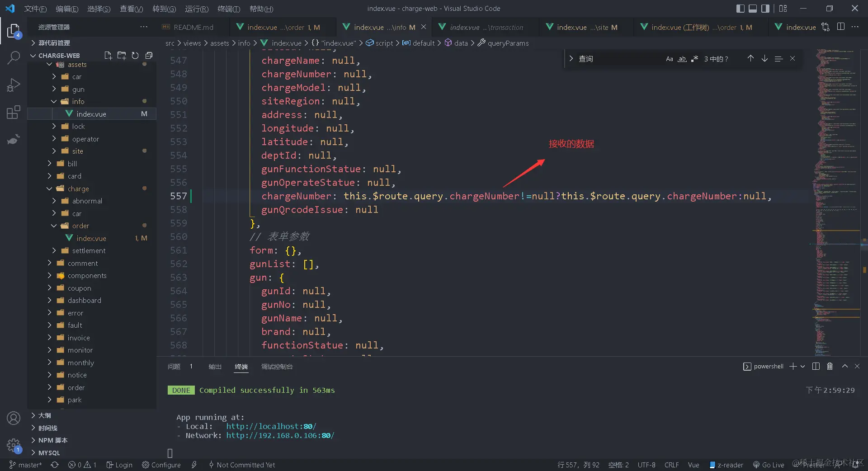Split the editor to the right
This screenshot has height=471, width=868.
pyautogui.click(x=840, y=27)
